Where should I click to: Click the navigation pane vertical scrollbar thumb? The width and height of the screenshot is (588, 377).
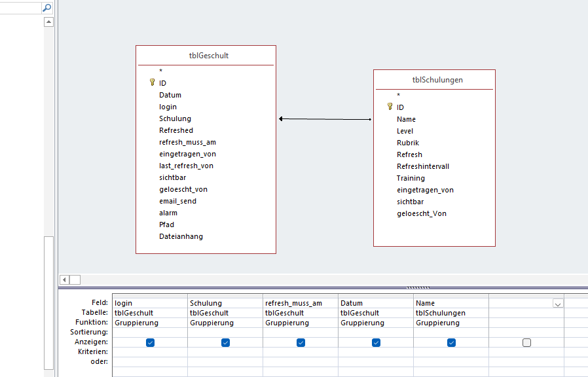point(48,303)
